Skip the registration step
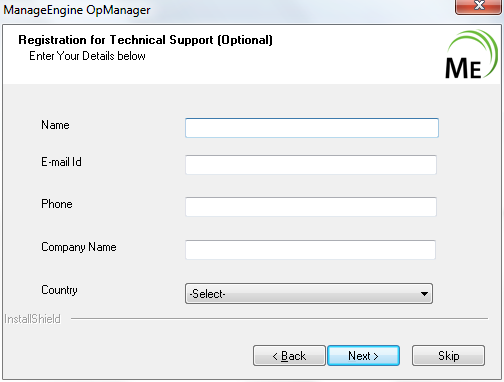The height and width of the screenshot is (382, 504). pyautogui.click(x=448, y=356)
